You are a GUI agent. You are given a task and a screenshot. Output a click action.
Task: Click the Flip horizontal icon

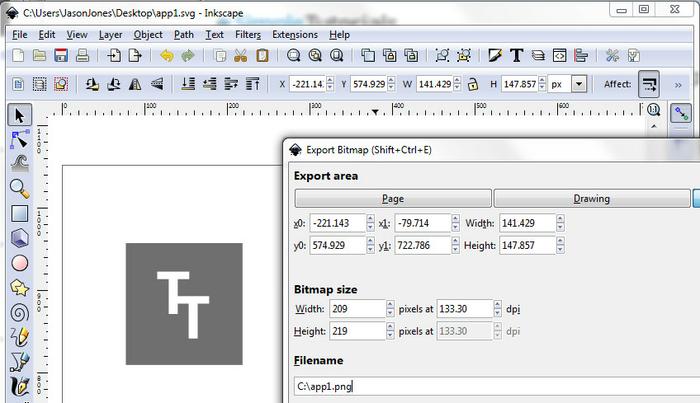[x=135, y=84]
